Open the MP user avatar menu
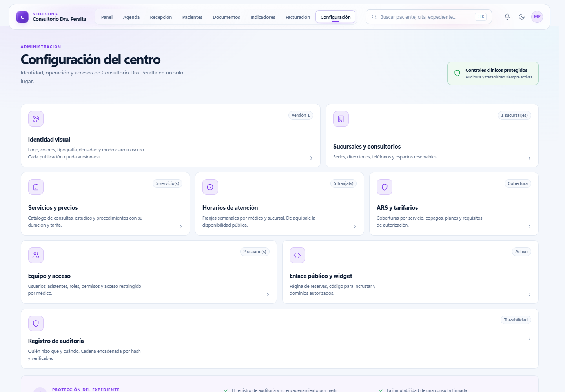Image resolution: width=565 pixels, height=392 pixels. tap(537, 16)
